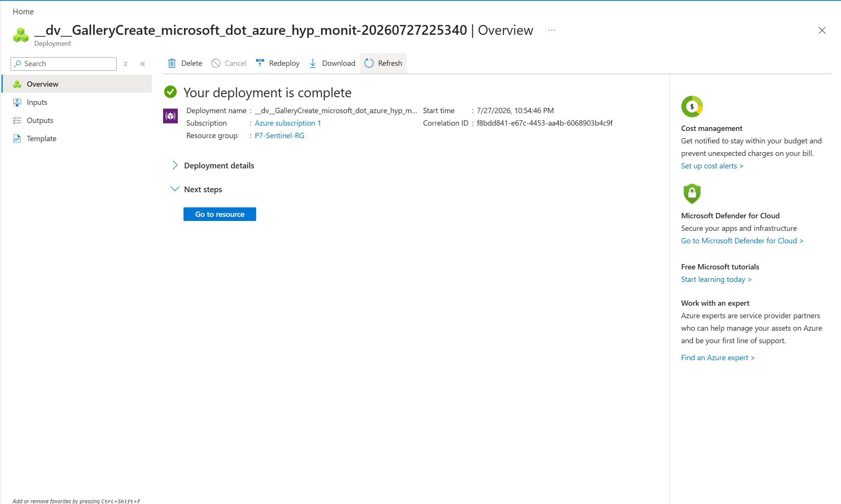Click Start learning today link
Screen dimensions: 841x504
pyautogui.click(x=716, y=279)
